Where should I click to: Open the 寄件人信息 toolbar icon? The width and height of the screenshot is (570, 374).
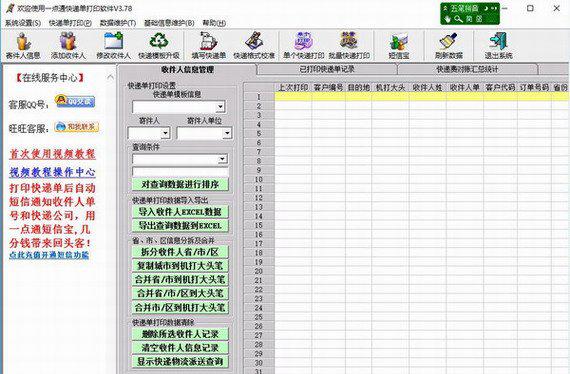click(23, 45)
